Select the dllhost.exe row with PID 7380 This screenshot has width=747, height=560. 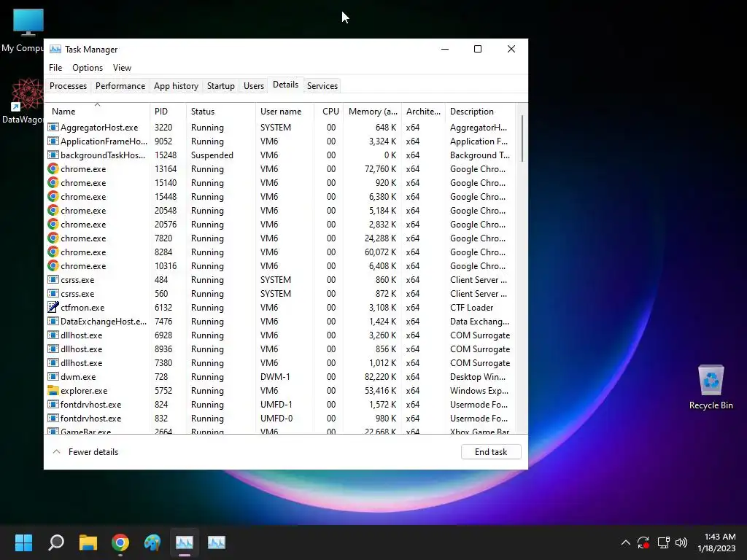point(281,363)
